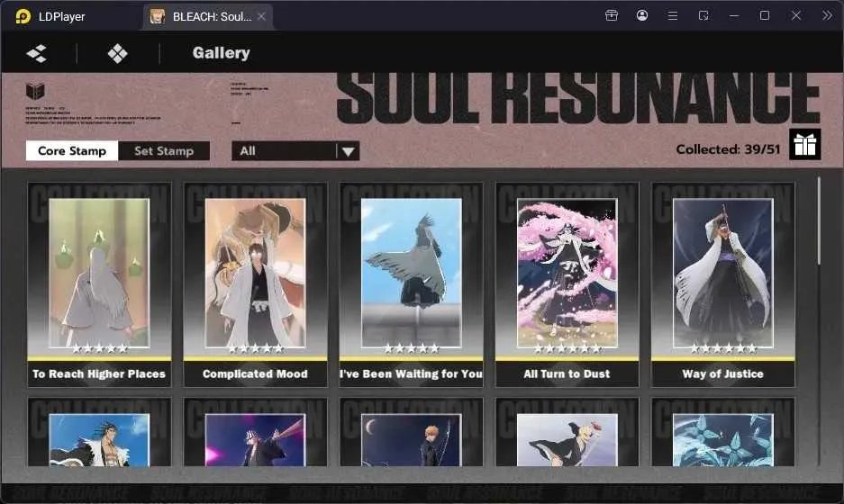Click the gallery vertical scrollbar
844x504 pixels.
(x=819, y=220)
